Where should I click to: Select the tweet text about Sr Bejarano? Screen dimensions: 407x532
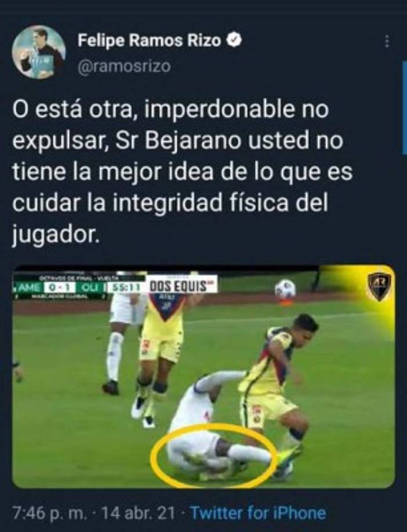click(182, 172)
